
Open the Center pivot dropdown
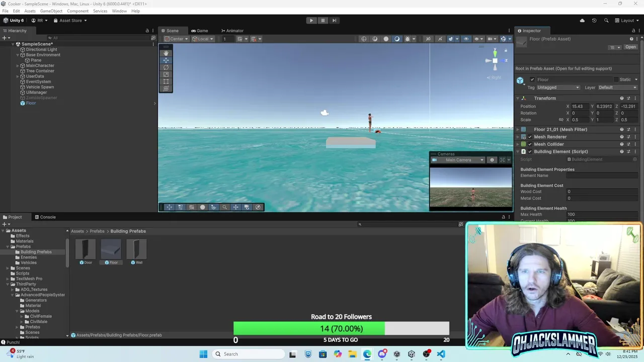(x=176, y=39)
